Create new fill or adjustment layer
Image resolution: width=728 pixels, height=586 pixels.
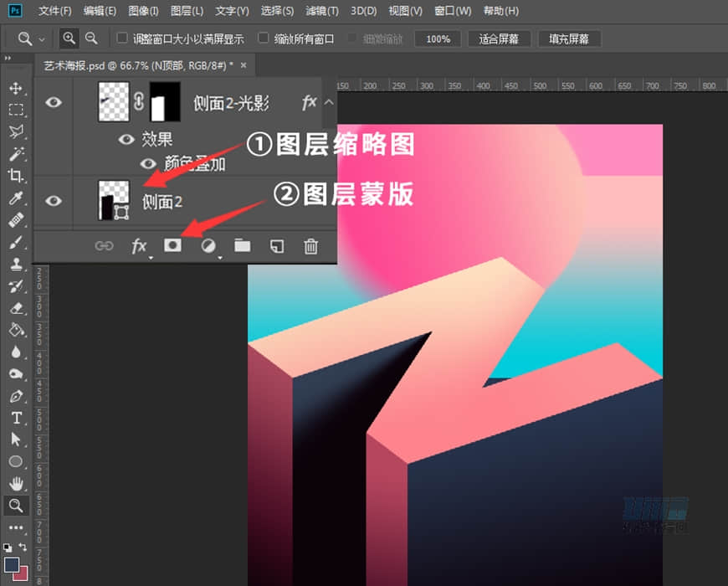(208, 245)
